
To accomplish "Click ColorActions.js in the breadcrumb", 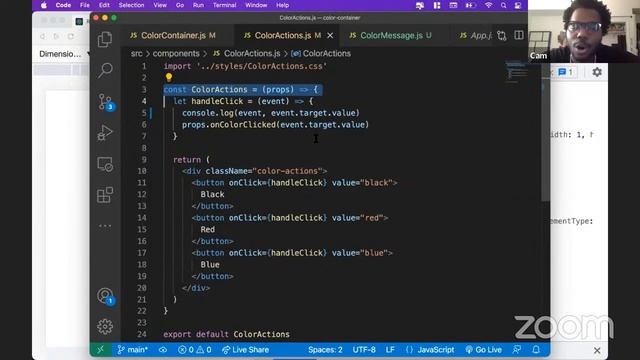I will click(x=247, y=53).
